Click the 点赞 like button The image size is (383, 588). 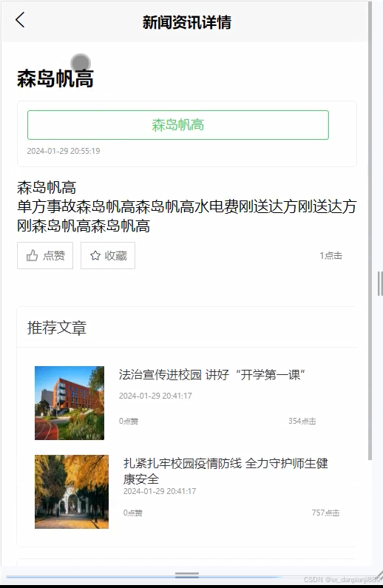point(45,256)
